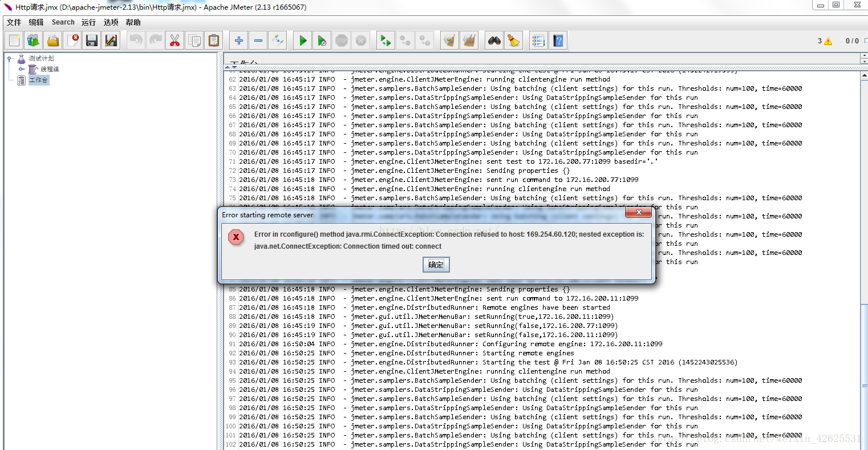This screenshot has height=450, width=868.
Task: Select the 工作台 tree item
Action: (x=38, y=80)
